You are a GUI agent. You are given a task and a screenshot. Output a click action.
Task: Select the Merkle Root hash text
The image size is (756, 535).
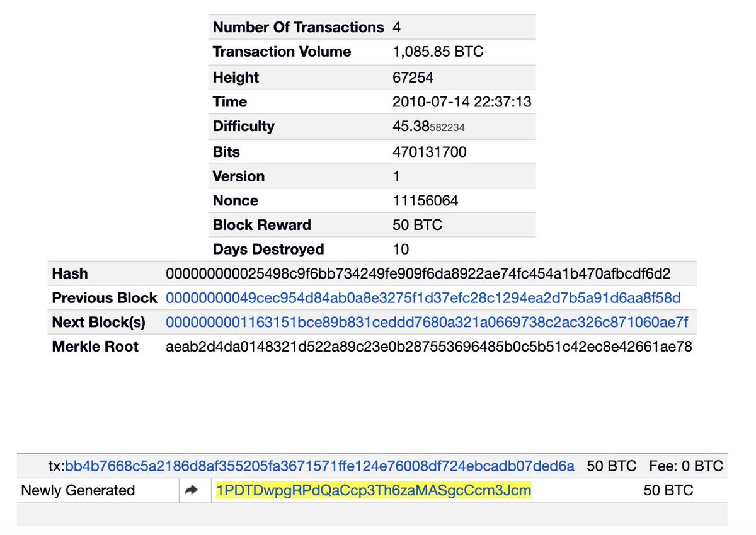coord(428,347)
